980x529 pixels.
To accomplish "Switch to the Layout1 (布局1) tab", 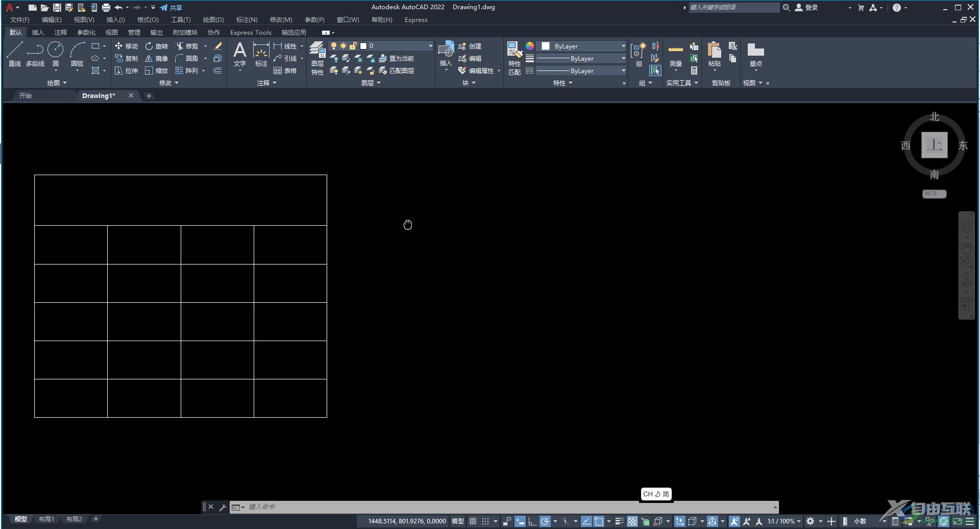I will pos(46,519).
